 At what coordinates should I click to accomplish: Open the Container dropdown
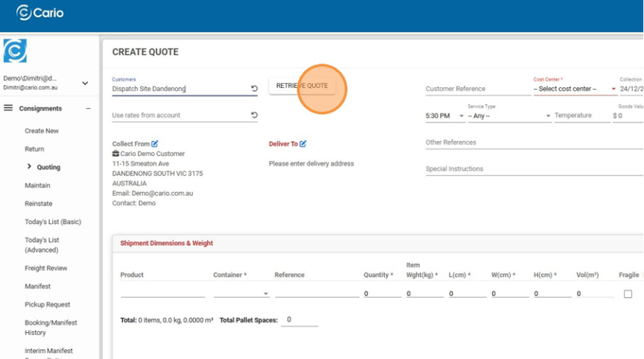coord(241,294)
